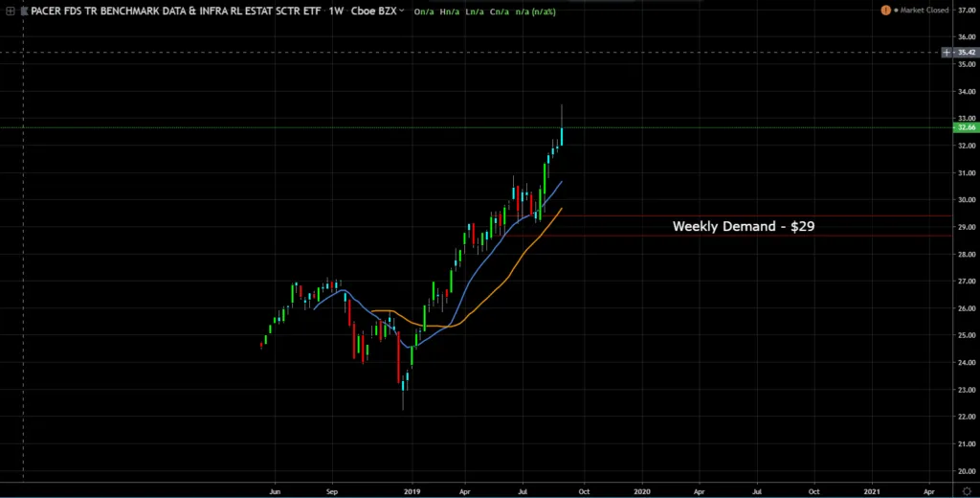The height and width of the screenshot is (498, 980).
Task: Click the orange exclamation warning icon
Action: pos(885,10)
